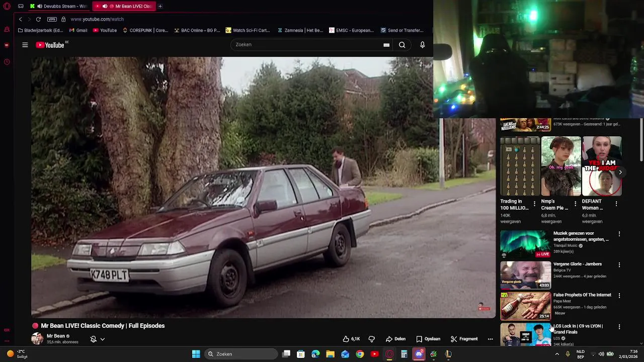
Task: Show hidden system tray icons chevron
Action: 557,354
